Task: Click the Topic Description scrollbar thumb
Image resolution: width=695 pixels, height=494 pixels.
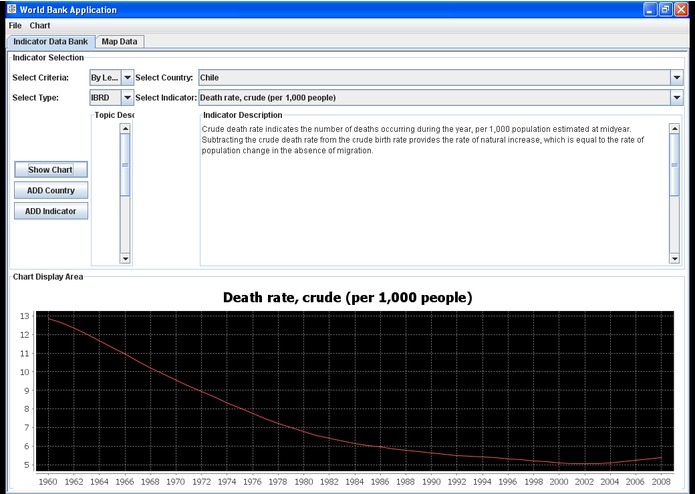Action: (125, 165)
